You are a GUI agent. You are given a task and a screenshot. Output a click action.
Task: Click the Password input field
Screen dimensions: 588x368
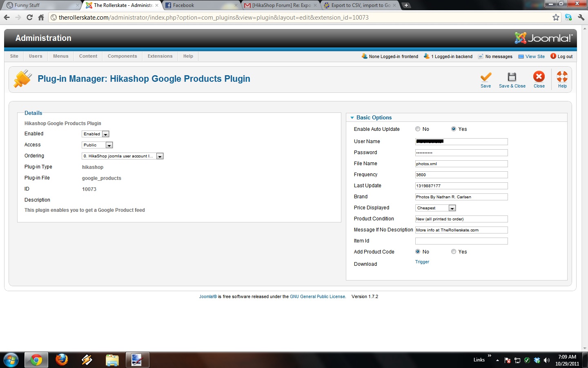[461, 153]
